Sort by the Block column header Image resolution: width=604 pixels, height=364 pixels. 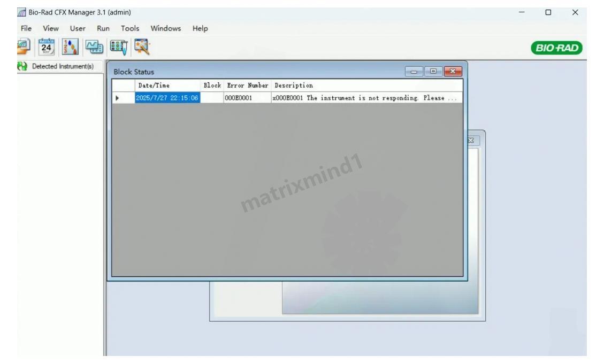pos(212,86)
